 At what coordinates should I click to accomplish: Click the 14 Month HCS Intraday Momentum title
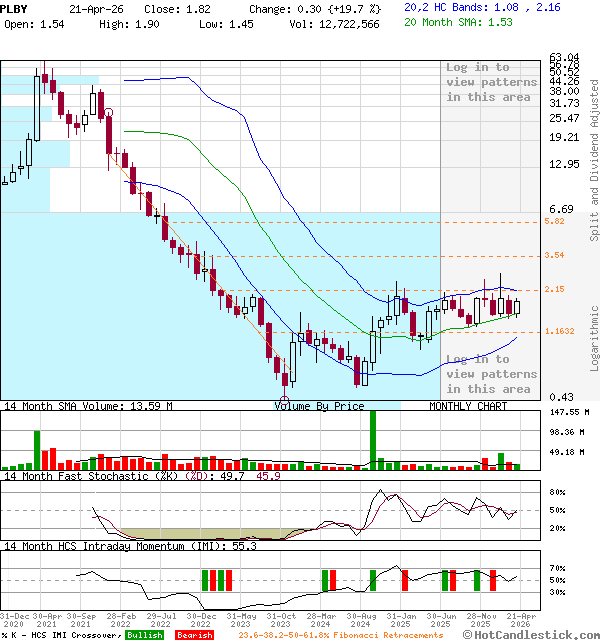130,546
